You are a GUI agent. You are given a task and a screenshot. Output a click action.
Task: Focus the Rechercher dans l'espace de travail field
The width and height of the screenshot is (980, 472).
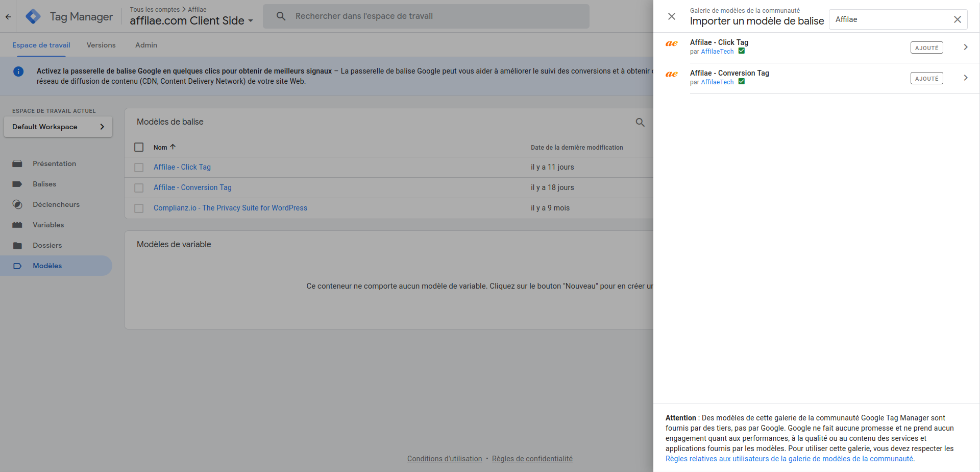coord(426,16)
